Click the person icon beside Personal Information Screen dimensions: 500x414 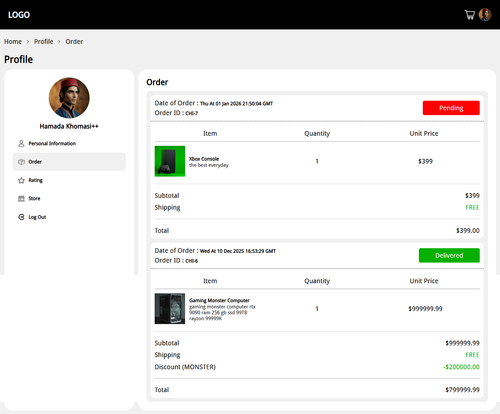click(x=21, y=143)
